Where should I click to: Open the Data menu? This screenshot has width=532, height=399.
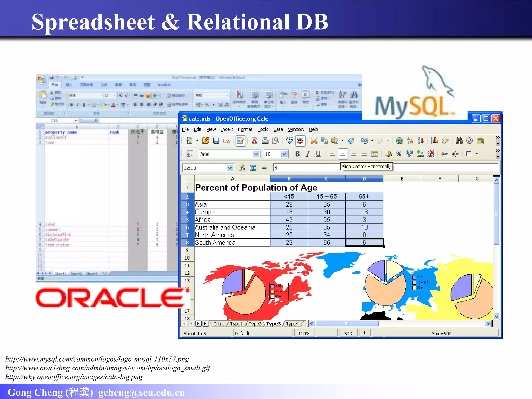(x=278, y=129)
